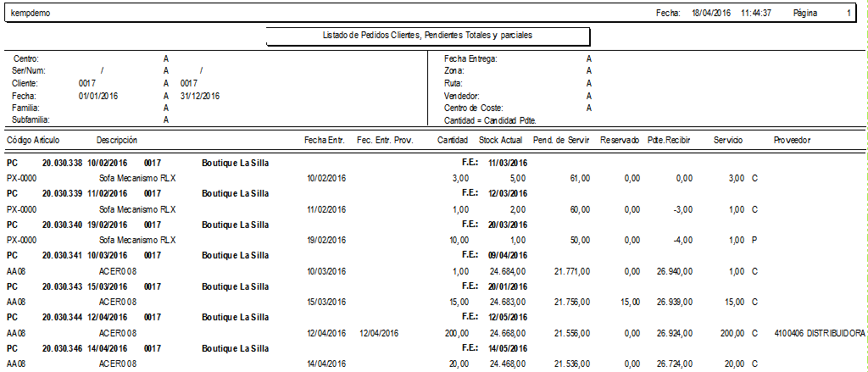Click the 'Subfamilia:' filter label
Screen dimensions: 868x372
click(x=31, y=119)
